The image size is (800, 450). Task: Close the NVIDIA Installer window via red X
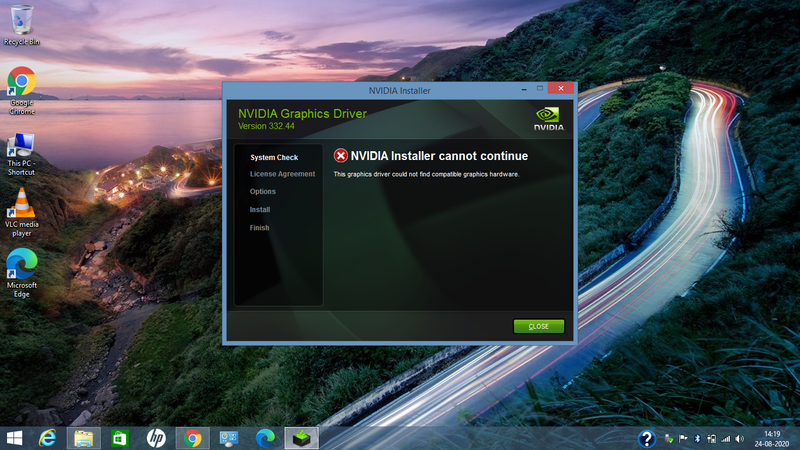[561, 88]
